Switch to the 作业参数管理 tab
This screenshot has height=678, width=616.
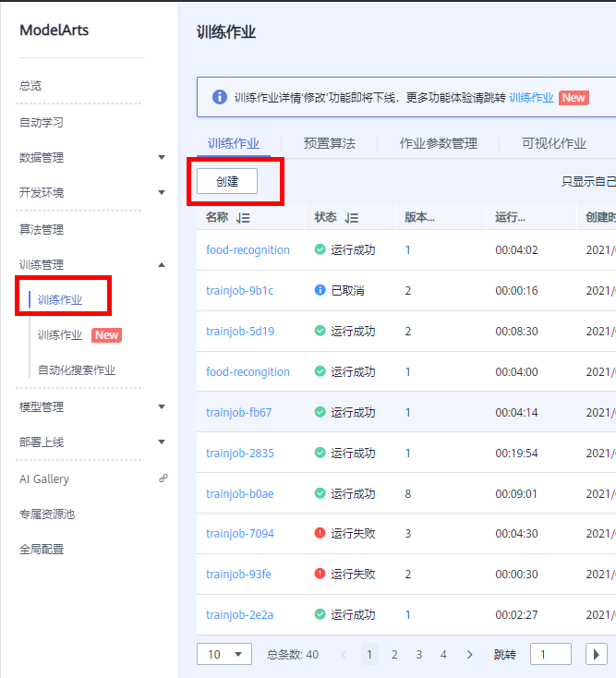[438, 143]
